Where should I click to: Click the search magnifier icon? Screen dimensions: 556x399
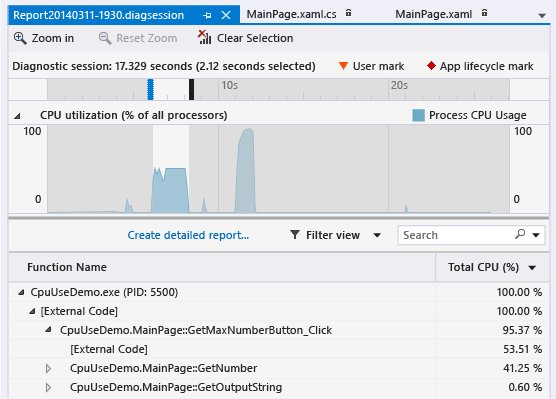coord(520,234)
